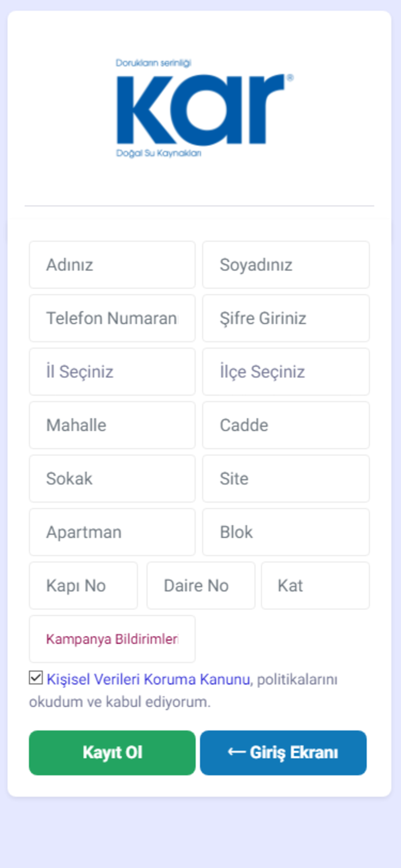This screenshot has height=868, width=401.
Task: Go back via Giriş Ekranı button
Action: pos(283,753)
